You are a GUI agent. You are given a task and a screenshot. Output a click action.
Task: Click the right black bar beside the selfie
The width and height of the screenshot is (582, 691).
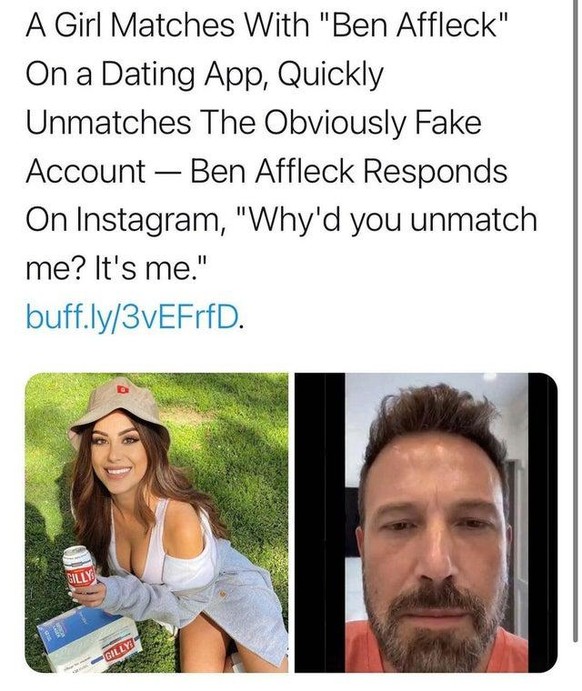(x=543, y=523)
